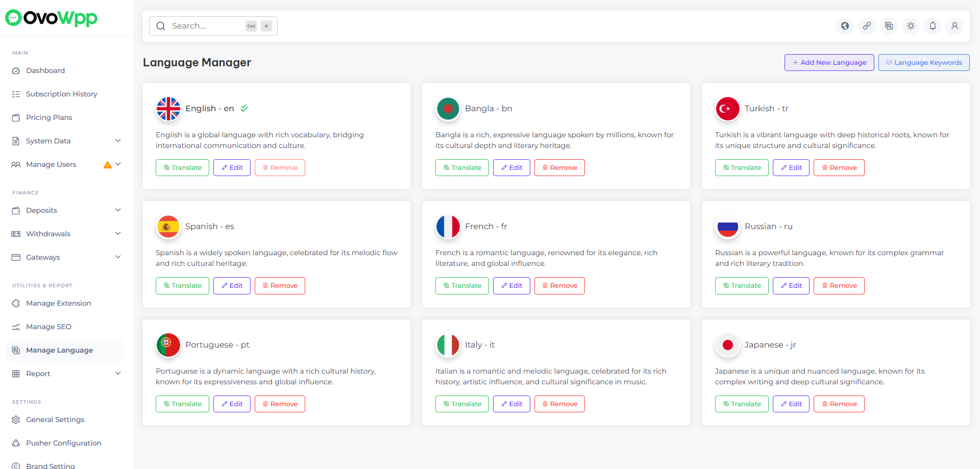Open the language translate icon in header
Viewport: 980px width, 469px height.
coord(889,26)
